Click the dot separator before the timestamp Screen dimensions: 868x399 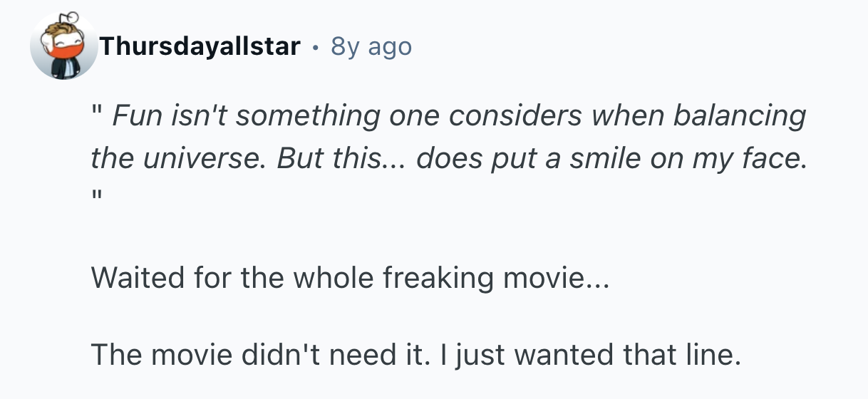click(x=315, y=47)
